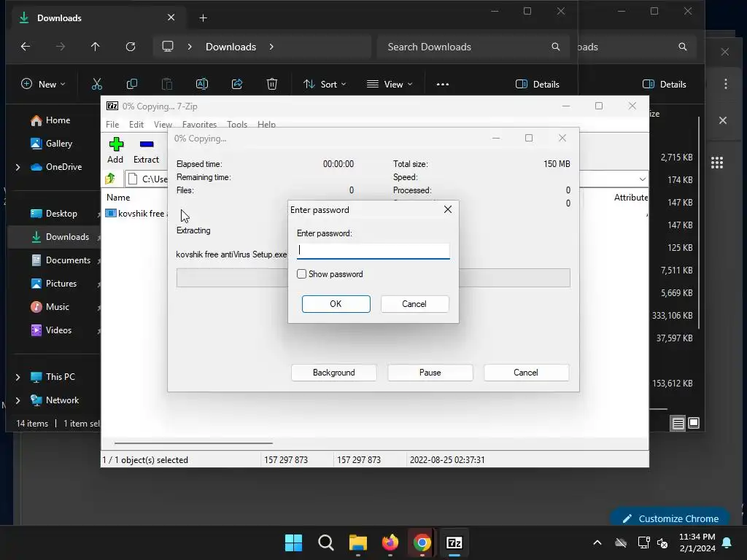The image size is (747, 560).
Task: Open the New dropdown in Explorer
Action: point(43,85)
